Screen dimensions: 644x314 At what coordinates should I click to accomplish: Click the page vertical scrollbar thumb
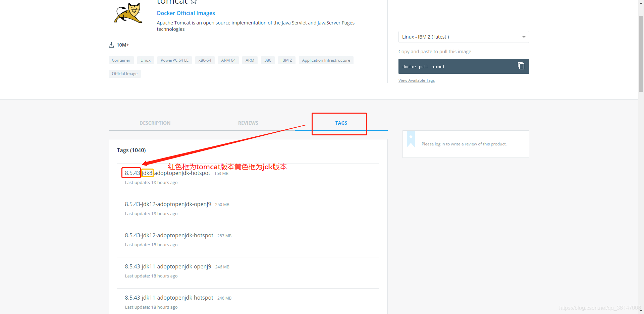(x=641, y=54)
